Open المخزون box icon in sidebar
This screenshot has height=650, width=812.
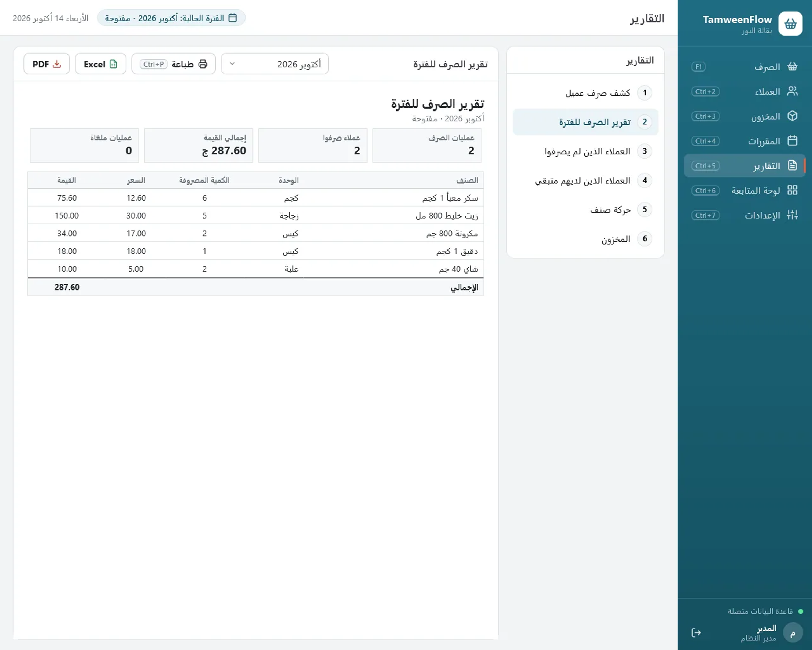pyautogui.click(x=792, y=116)
